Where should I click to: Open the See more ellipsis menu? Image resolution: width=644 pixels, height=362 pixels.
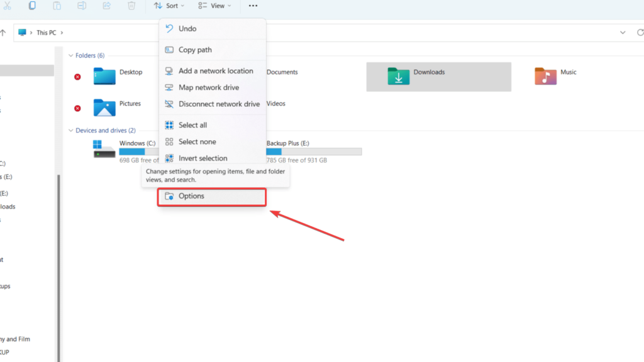coord(253,6)
